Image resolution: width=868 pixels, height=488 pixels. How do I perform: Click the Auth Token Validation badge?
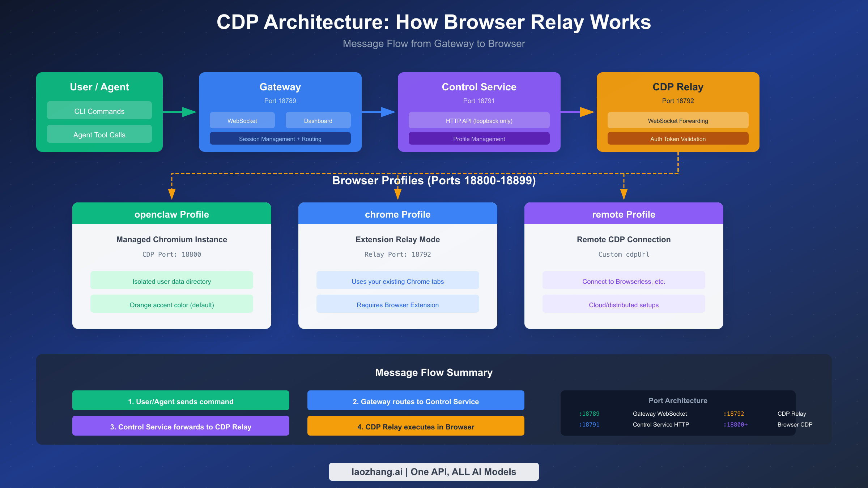678,138
